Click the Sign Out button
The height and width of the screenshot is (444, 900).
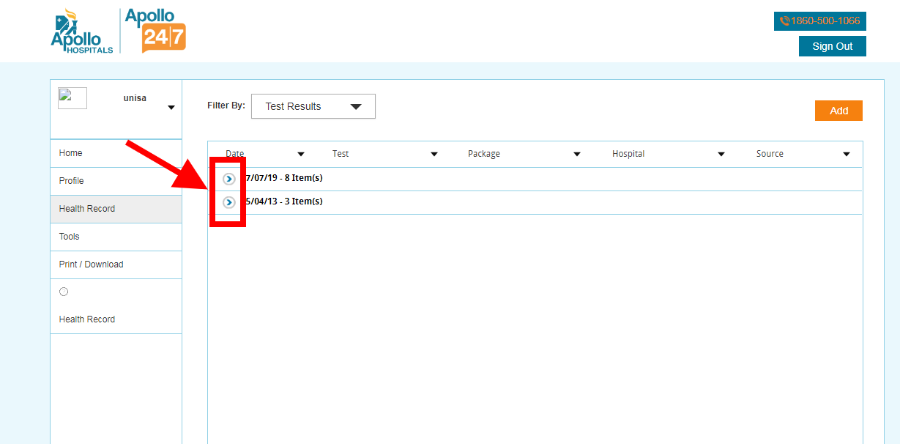tap(832, 46)
